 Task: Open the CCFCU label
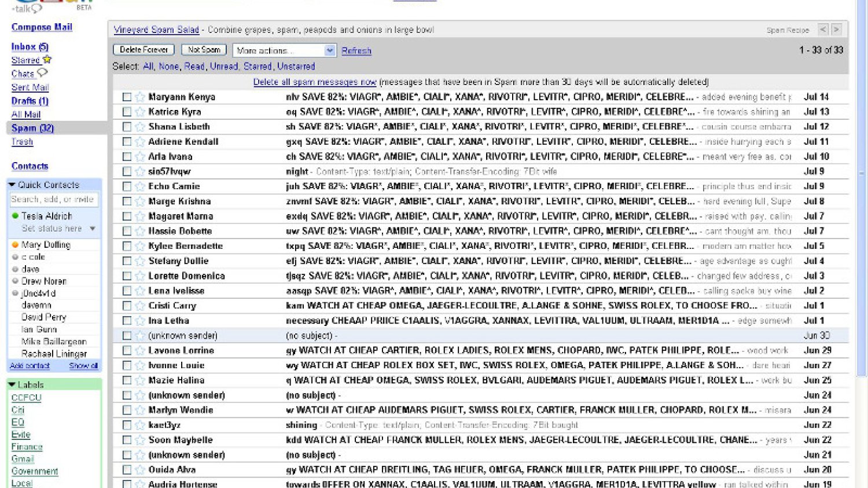[27, 398]
